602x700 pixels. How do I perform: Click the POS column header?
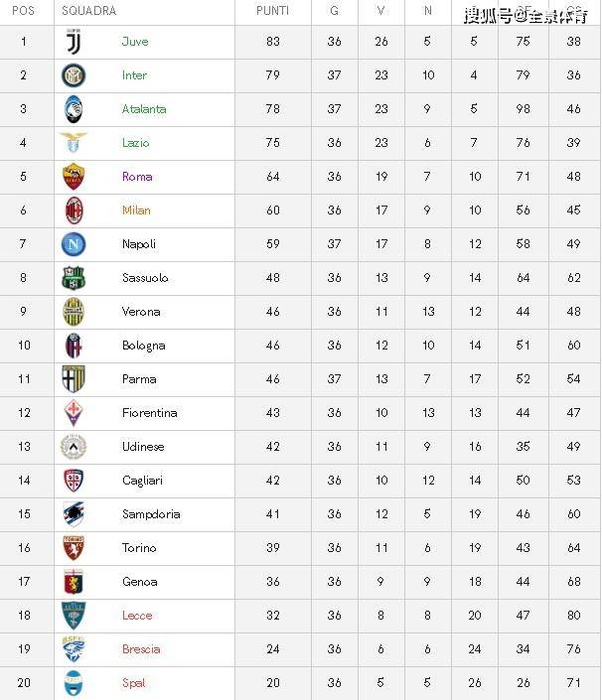pos(23,11)
